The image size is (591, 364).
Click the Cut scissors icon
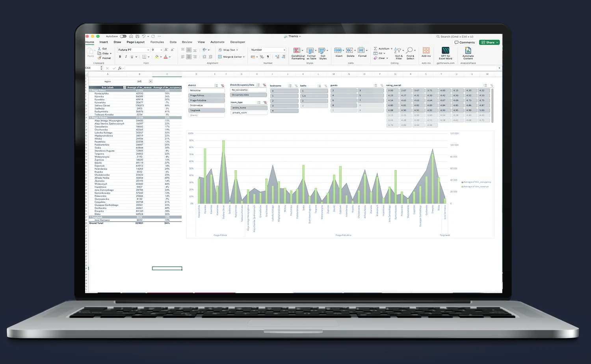tap(99, 49)
